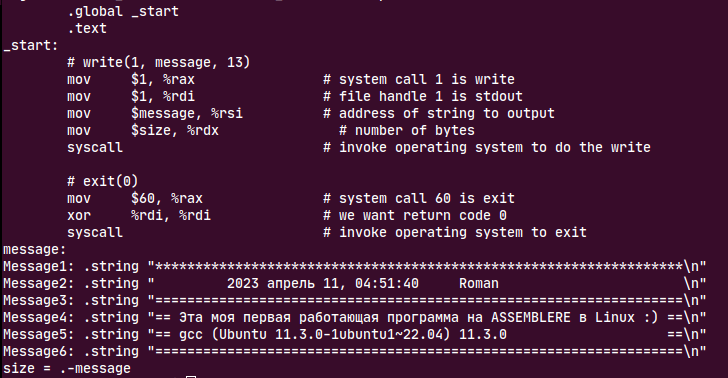The image size is (728, 378).
Task: Click the 'Message1:' label
Action: click(x=39, y=267)
